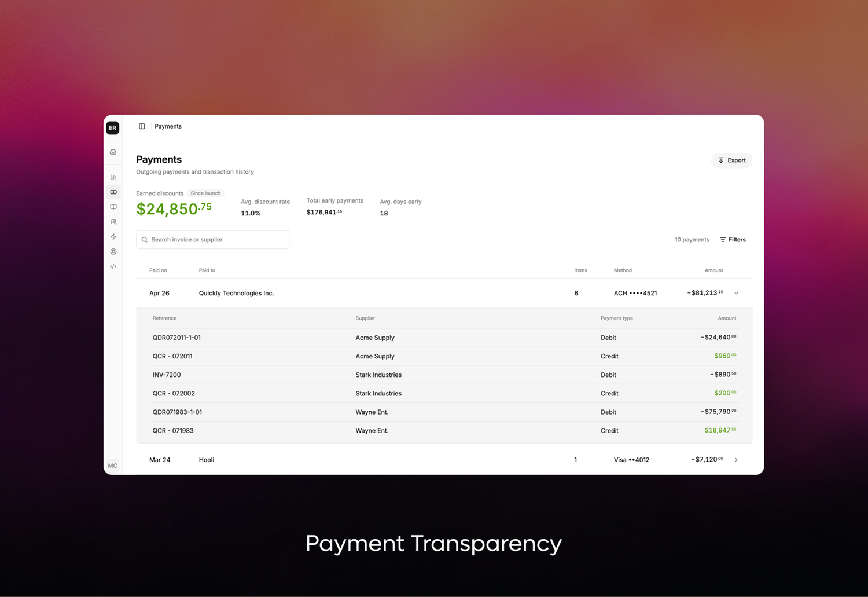Open the book icon in sidebar
This screenshot has width=868, height=597.
tap(113, 207)
